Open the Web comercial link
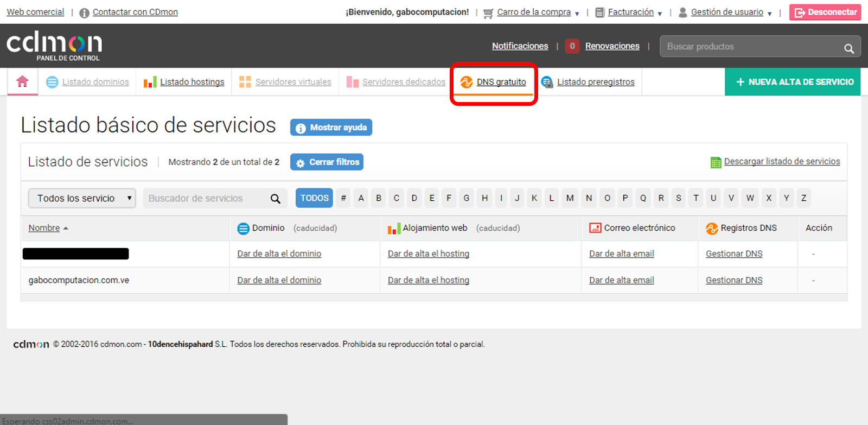The width and height of the screenshot is (868, 425). pyautogui.click(x=35, y=12)
